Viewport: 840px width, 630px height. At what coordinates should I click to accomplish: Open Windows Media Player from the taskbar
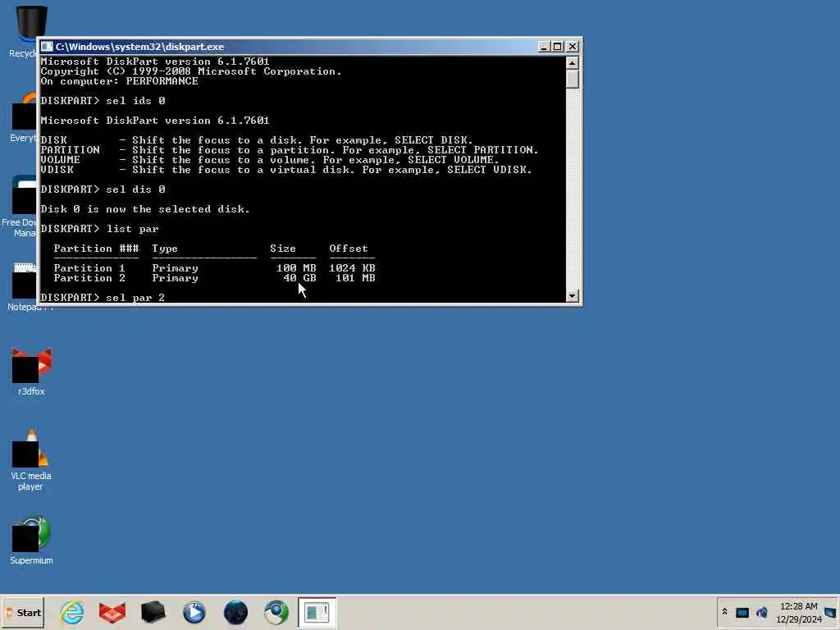click(194, 612)
